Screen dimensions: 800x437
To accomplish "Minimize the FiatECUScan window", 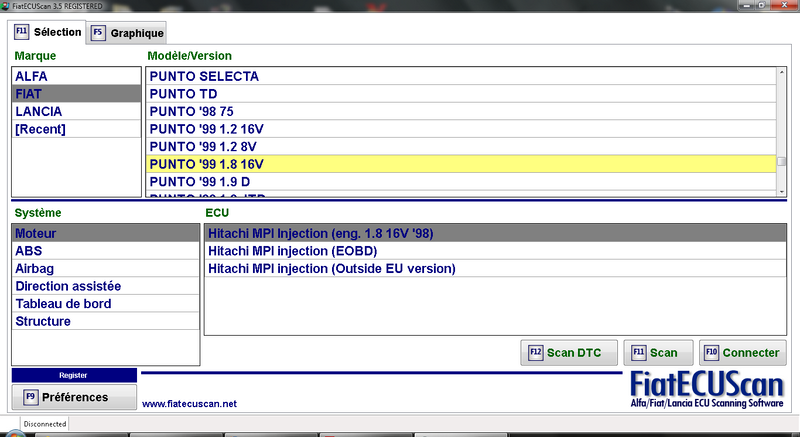I will [746, 5].
